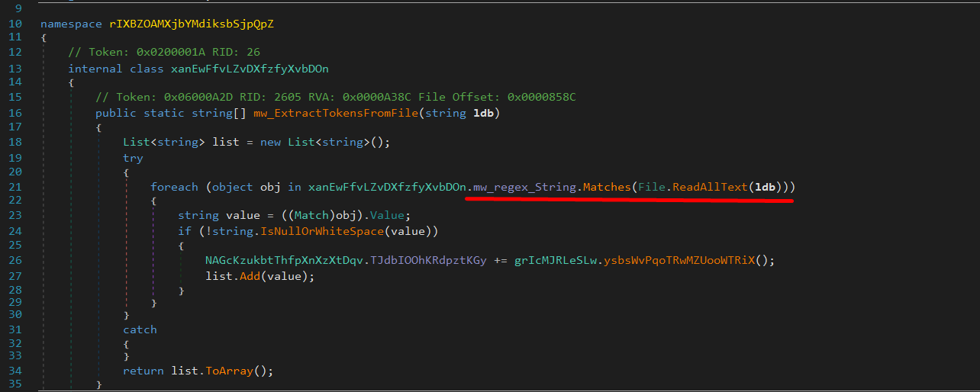This screenshot has height=392, width=980.
Task: Click line number 21 in the gutter
Action: tap(15, 187)
